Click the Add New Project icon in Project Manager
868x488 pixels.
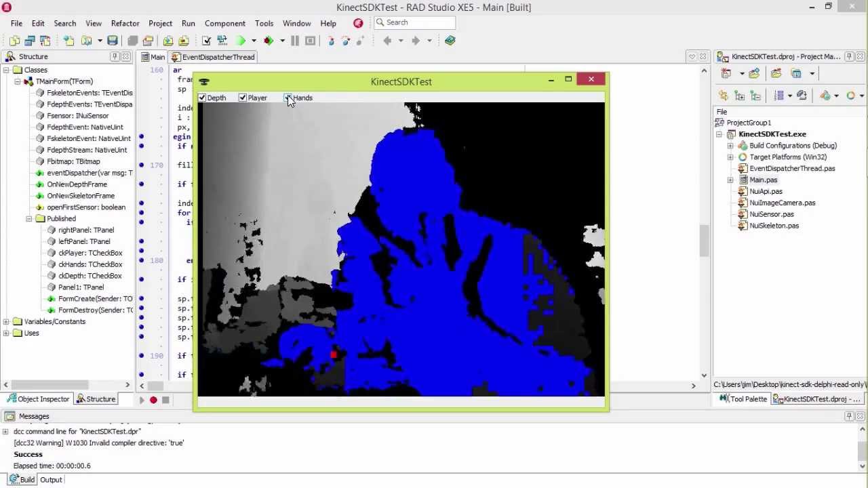pos(726,73)
